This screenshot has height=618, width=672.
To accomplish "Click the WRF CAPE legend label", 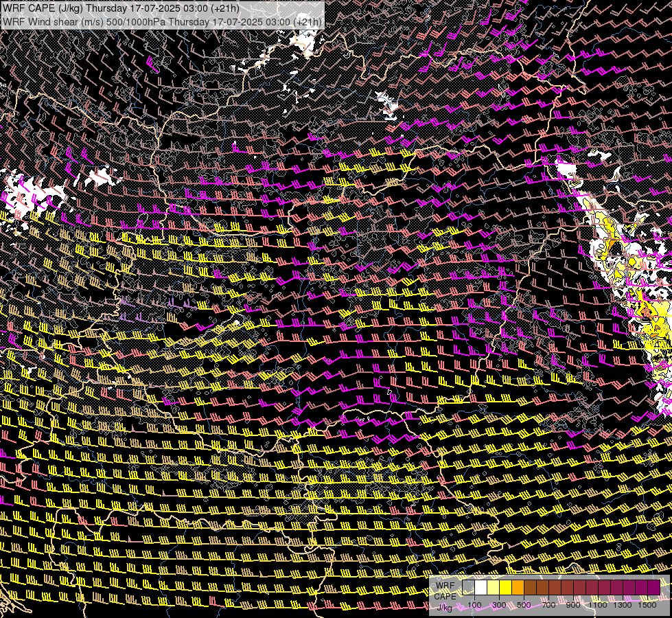I will click(x=445, y=591).
